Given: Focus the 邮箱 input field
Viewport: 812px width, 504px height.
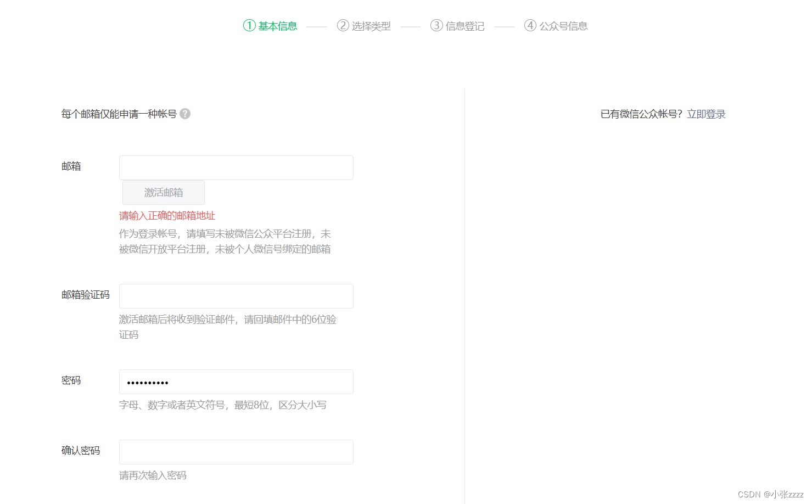Looking at the screenshot, I should (x=236, y=167).
